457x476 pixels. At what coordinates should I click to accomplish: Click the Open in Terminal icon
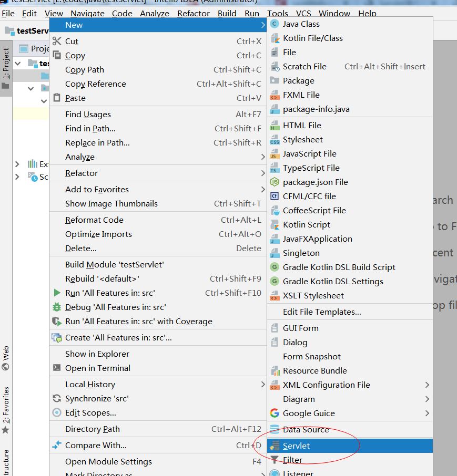pyautogui.click(x=57, y=368)
